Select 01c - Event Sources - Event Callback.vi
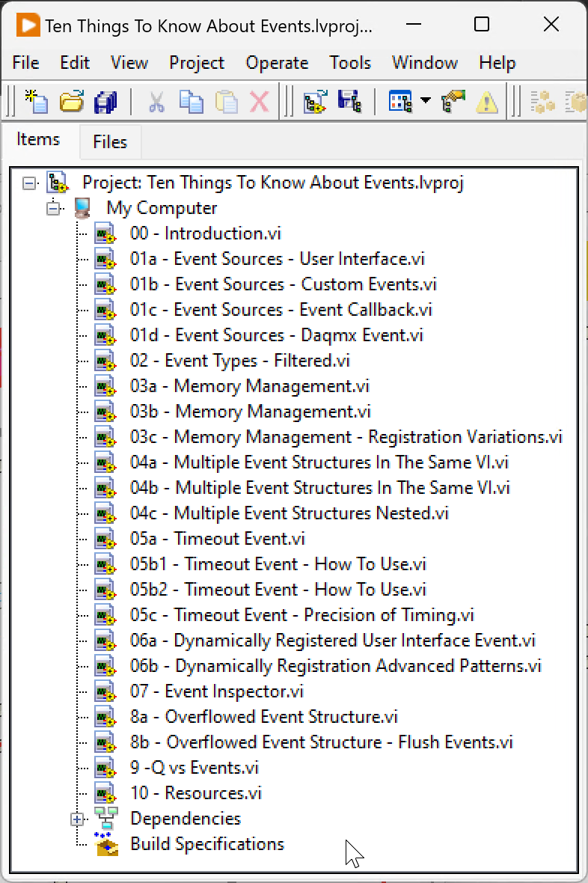588x883 pixels. pos(281,309)
